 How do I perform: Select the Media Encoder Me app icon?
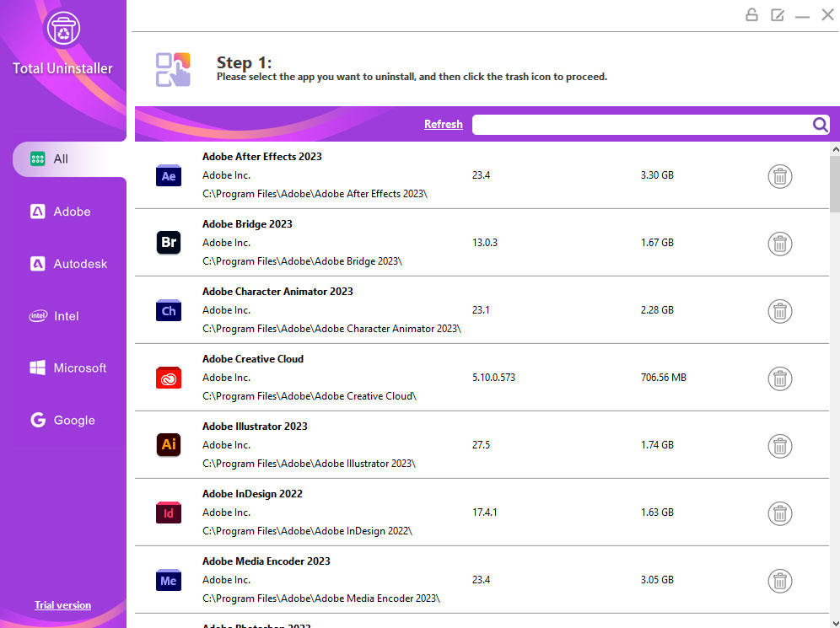(x=168, y=580)
